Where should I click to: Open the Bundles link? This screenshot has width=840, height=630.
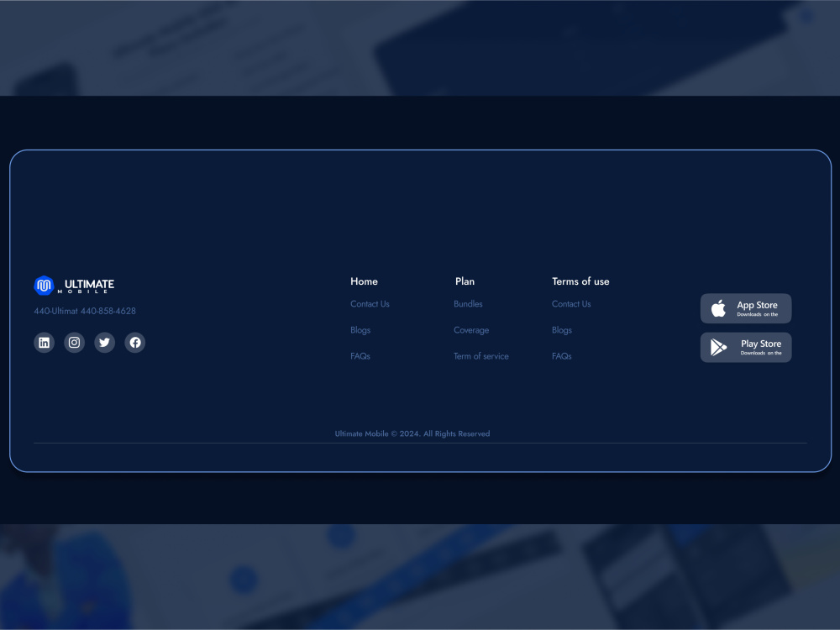tap(468, 304)
